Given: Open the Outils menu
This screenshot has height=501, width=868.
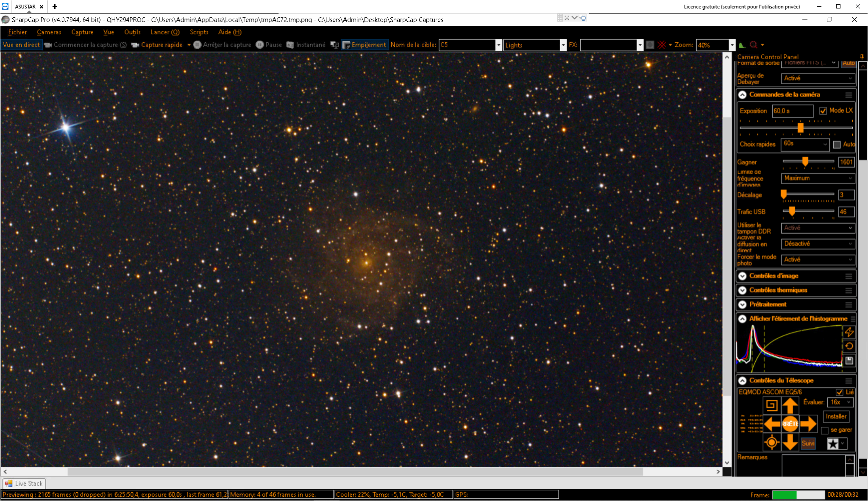Looking at the screenshot, I should tap(132, 32).
